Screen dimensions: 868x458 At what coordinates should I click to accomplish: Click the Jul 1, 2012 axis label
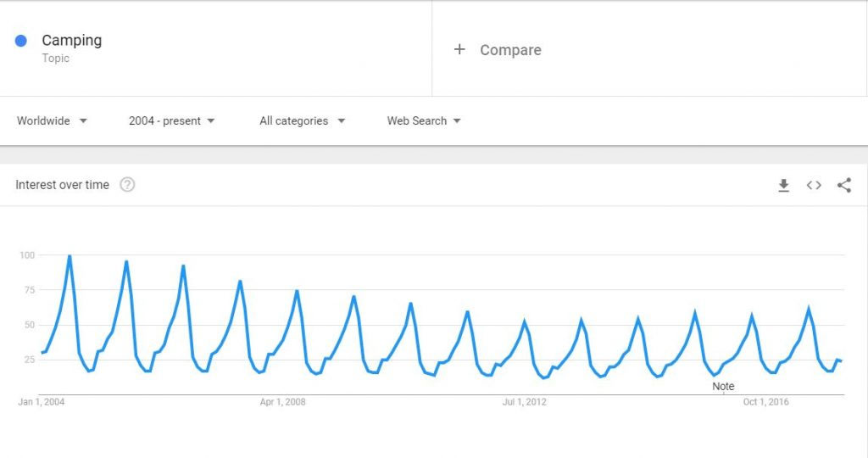524,402
